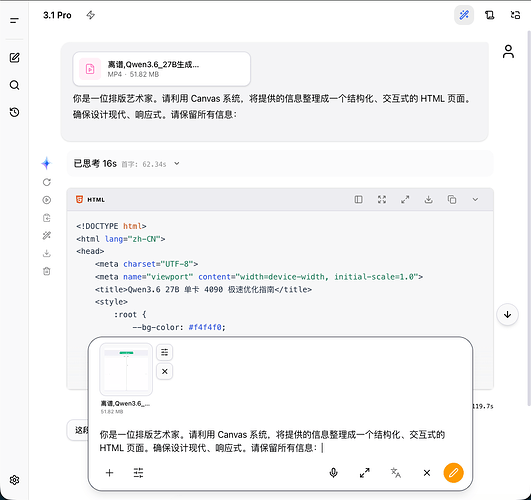Toggle the magic wand button in header
The image size is (531, 500).
[x=464, y=15]
